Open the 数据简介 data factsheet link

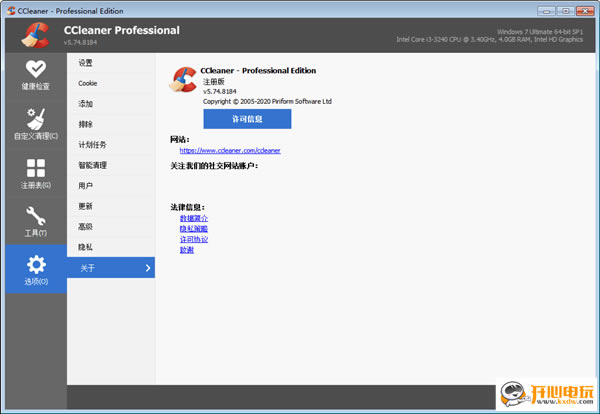pos(194,218)
